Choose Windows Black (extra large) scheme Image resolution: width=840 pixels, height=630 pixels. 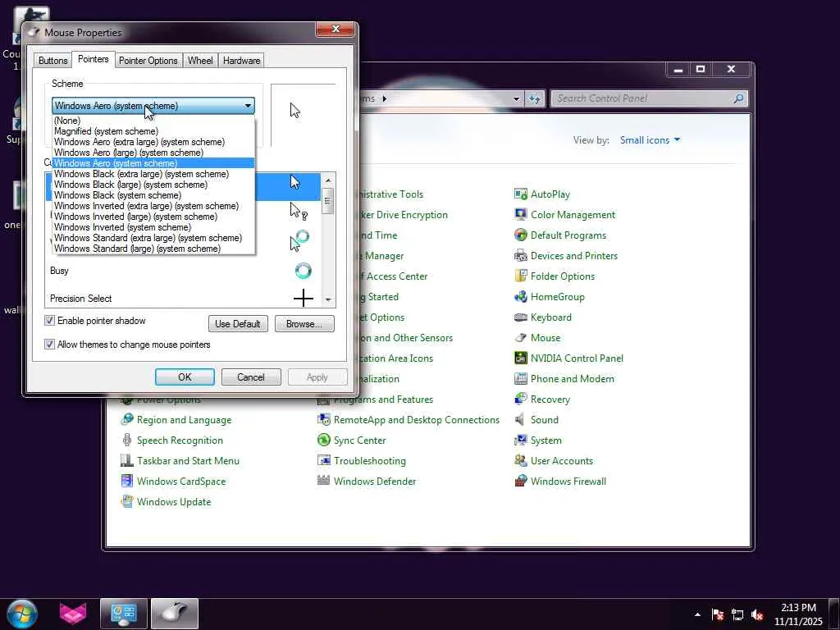[x=153, y=174]
